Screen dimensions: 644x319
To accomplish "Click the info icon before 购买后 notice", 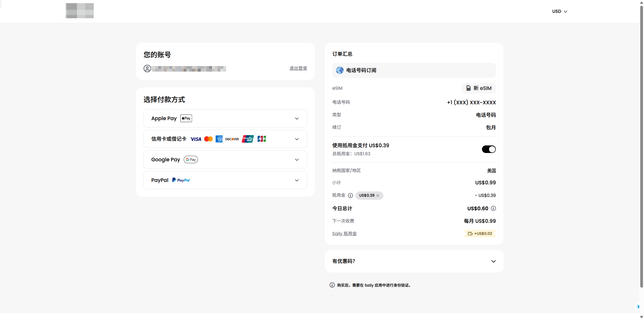I will (332, 285).
